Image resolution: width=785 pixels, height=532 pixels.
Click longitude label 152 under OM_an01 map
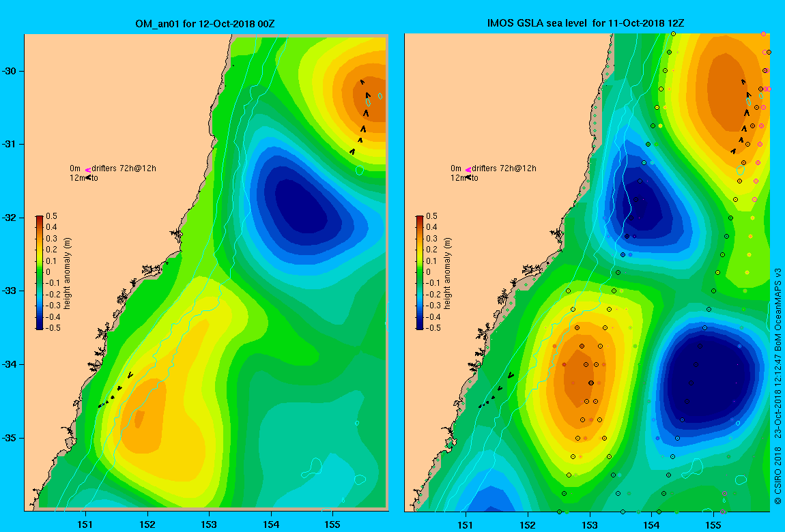click(x=147, y=524)
